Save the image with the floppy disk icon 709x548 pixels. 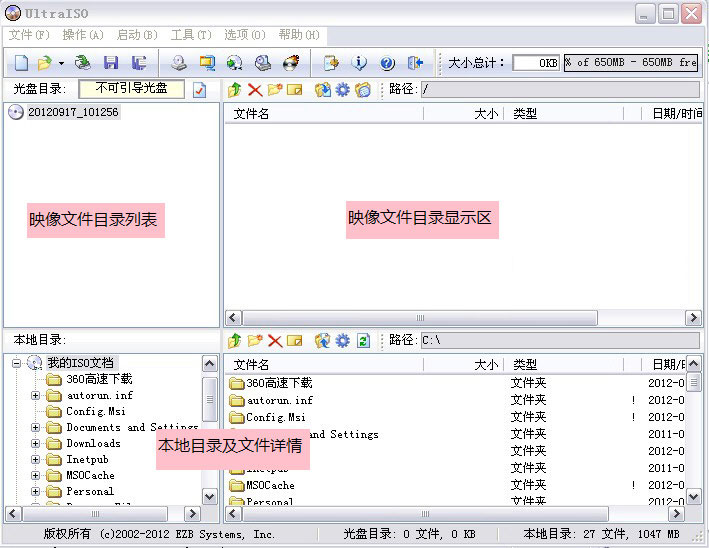111,63
